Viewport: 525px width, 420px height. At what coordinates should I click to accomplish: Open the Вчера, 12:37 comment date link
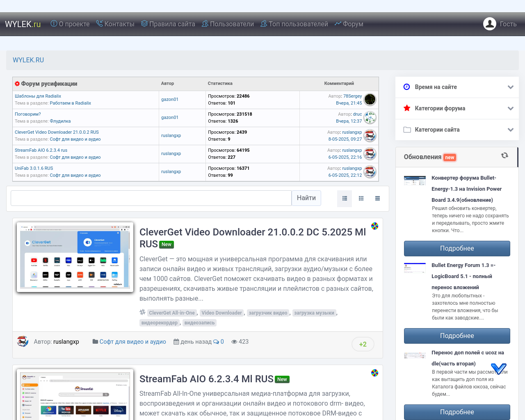coord(349,121)
